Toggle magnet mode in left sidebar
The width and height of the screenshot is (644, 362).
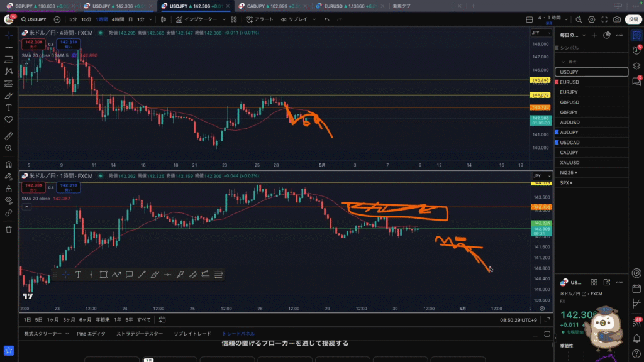point(9,165)
